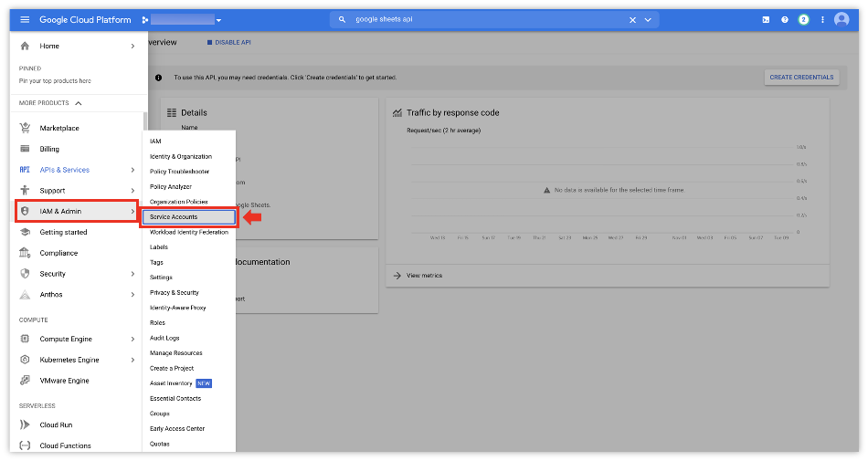Open the project selector dropdown arrow
This screenshot has width=868, height=461.
[x=218, y=20]
